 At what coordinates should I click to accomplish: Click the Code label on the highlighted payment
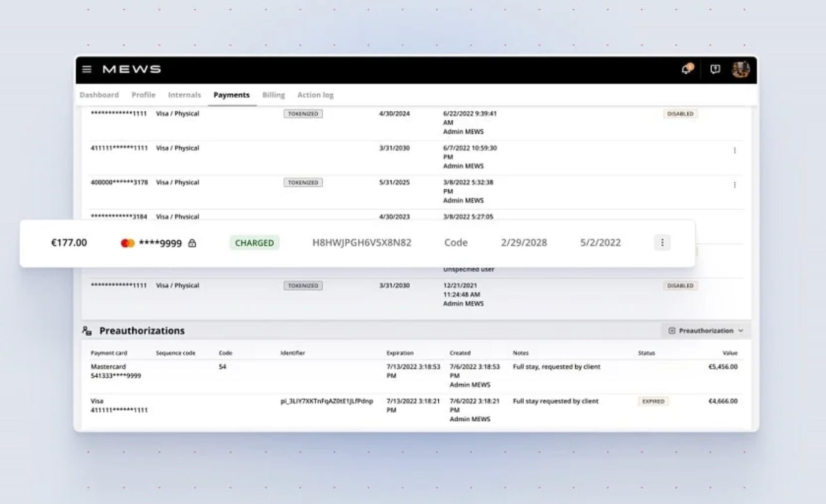point(455,242)
